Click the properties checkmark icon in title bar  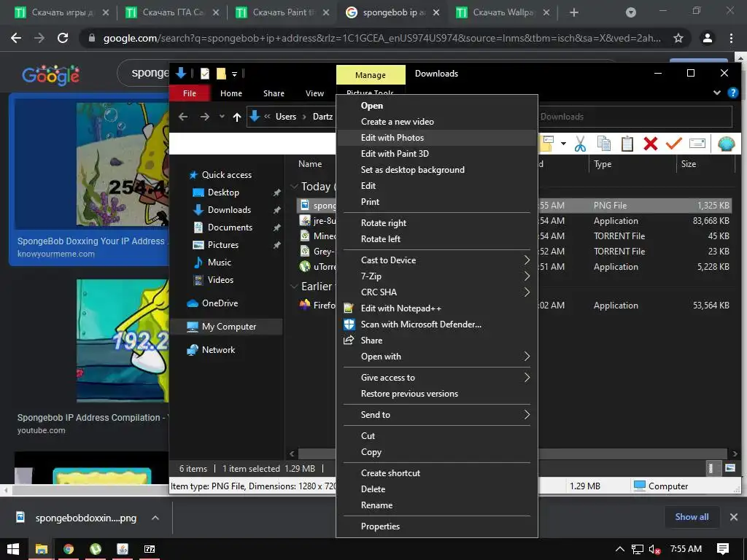pyautogui.click(x=205, y=74)
